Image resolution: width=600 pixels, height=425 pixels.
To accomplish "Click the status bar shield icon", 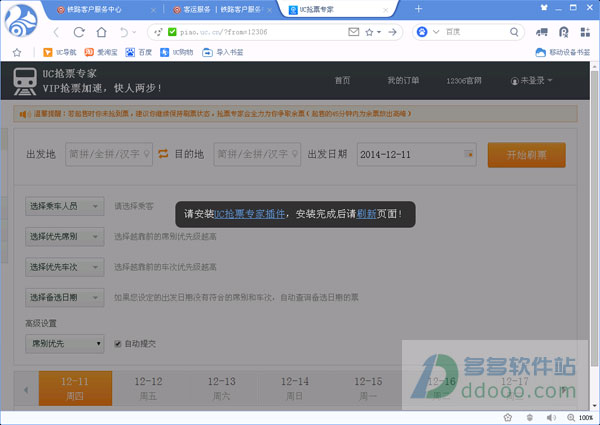I will pos(530,417).
